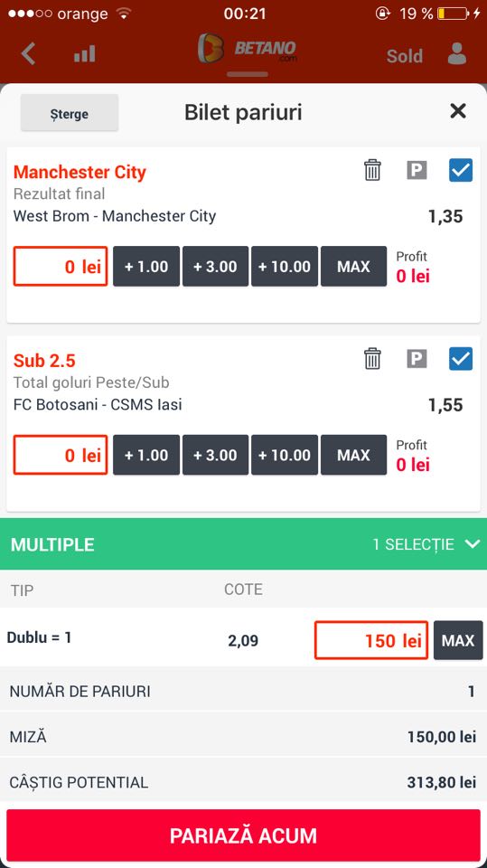Tap MAX next to Dublu stake field

[x=458, y=640]
